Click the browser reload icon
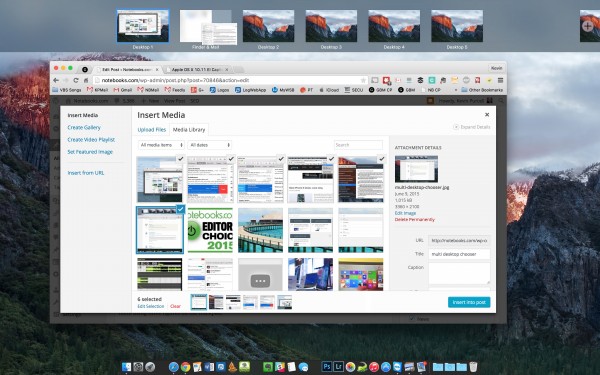The image size is (600, 375). click(x=76, y=80)
